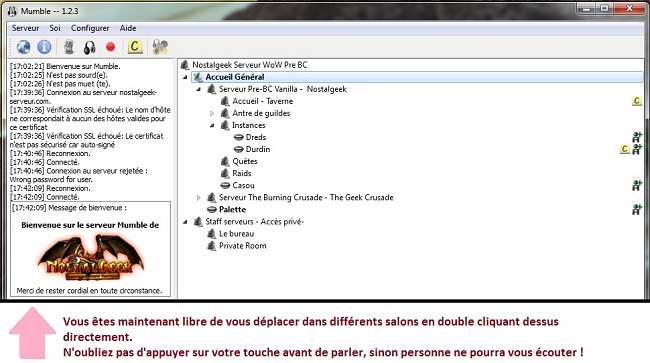Screen dimensions: 650x363
Task: Click the comment icon beside Accueil - Taverne
Action: [x=637, y=101]
